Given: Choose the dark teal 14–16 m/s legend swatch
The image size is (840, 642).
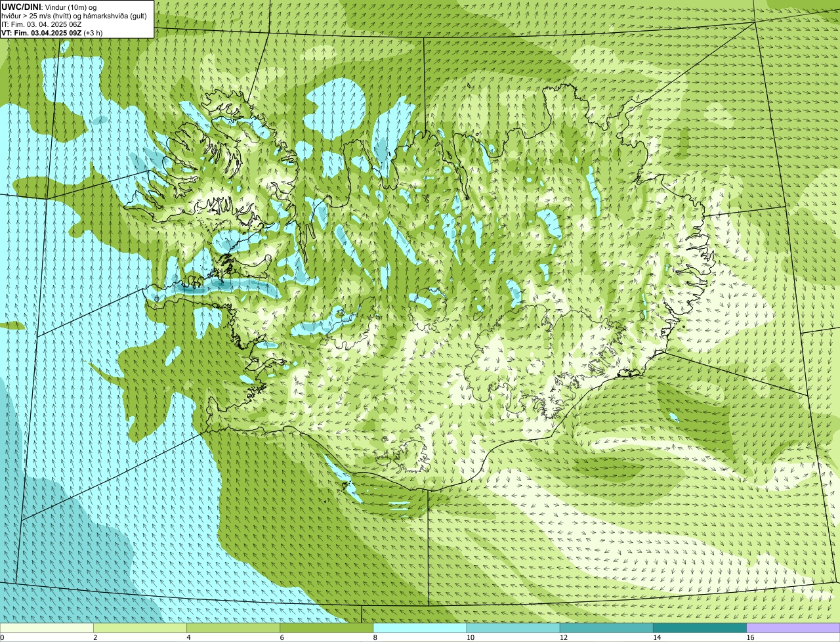Looking at the screenshot, I should (x=700, y=628).
